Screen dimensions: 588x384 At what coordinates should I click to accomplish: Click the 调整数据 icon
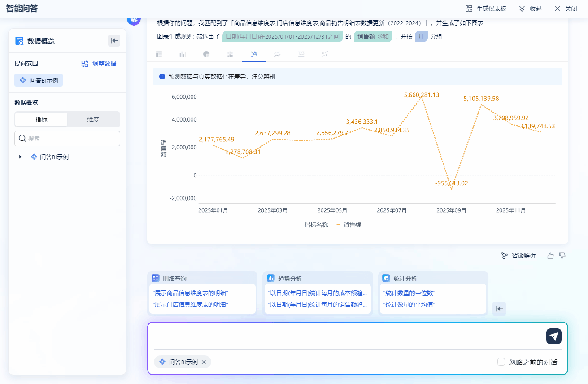pyautogui.click(x=85, y=64)
